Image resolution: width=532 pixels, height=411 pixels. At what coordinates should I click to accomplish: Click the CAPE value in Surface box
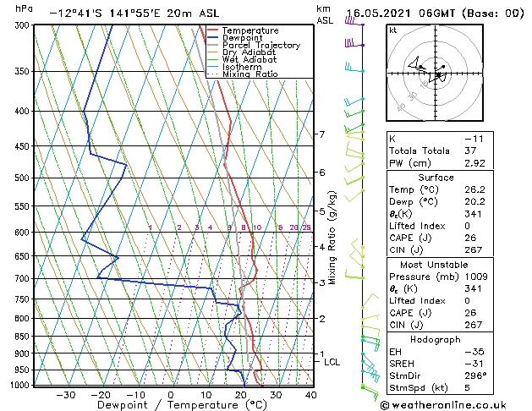click(470, 238)
